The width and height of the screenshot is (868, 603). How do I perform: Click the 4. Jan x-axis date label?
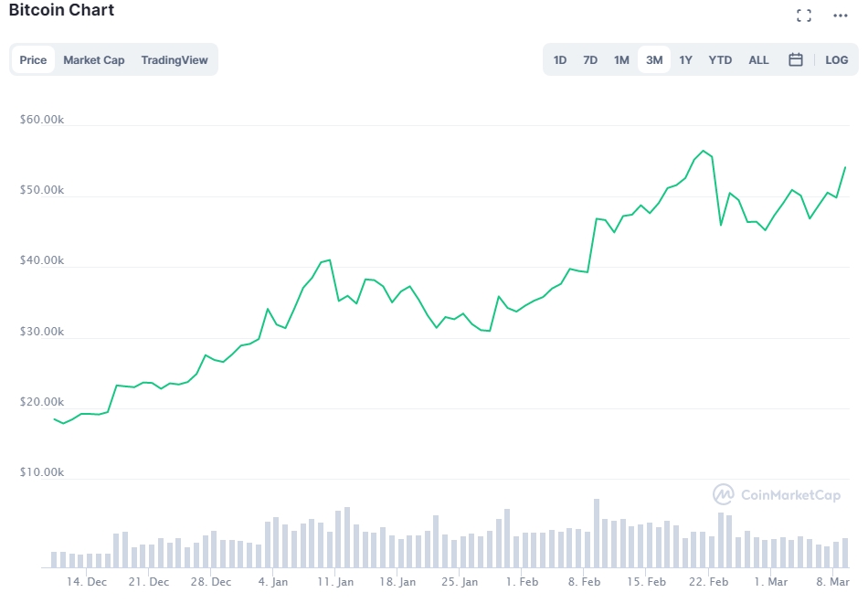pos(273,582)
